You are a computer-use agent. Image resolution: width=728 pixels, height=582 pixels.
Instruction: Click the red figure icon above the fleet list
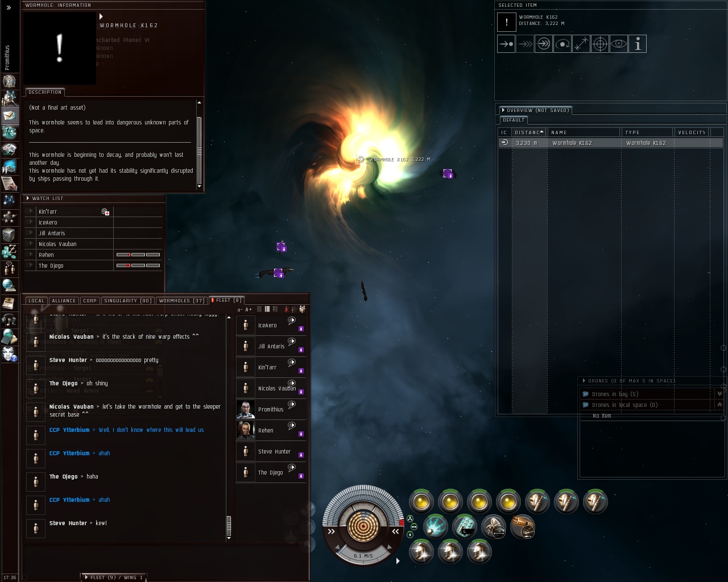287,309
